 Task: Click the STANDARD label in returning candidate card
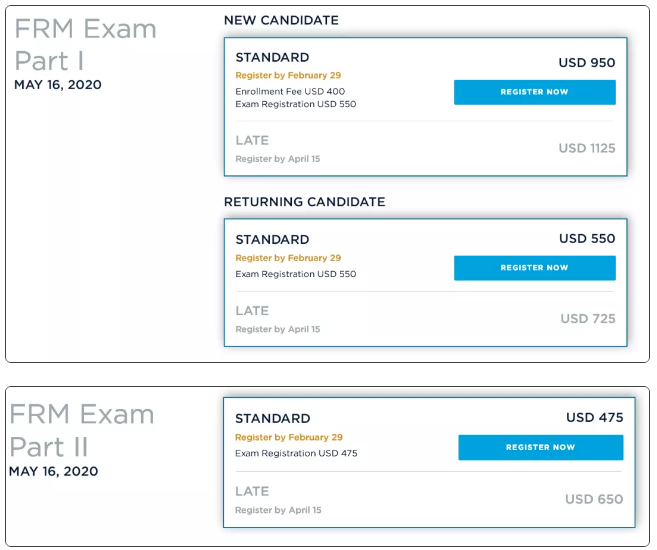click(x=272, y=240)
